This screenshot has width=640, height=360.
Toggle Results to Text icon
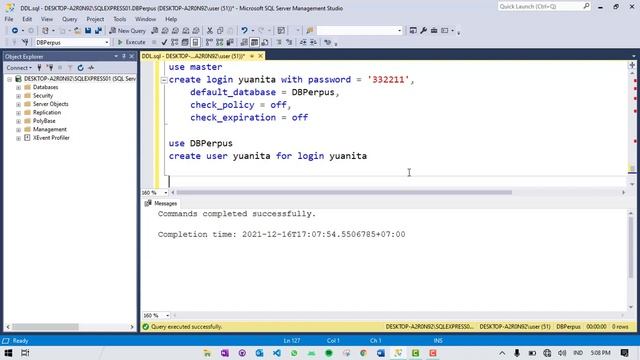point(244,42)
